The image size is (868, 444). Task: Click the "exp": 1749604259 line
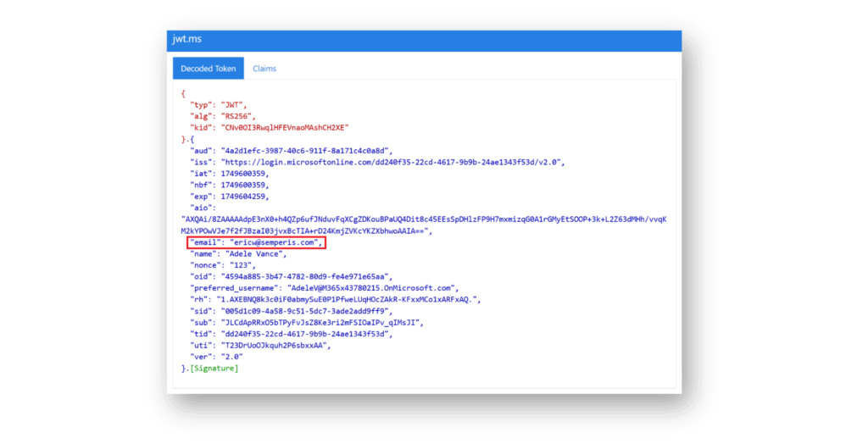[x=230, y=197]
